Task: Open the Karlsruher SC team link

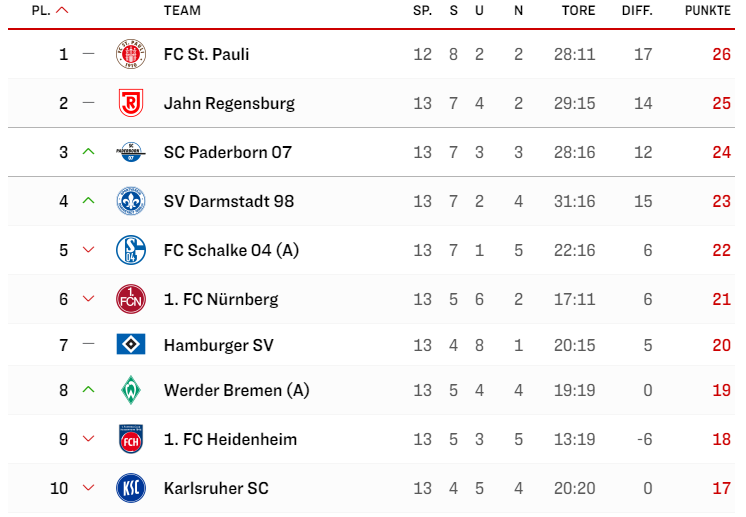Action: (x=216, y=488)
